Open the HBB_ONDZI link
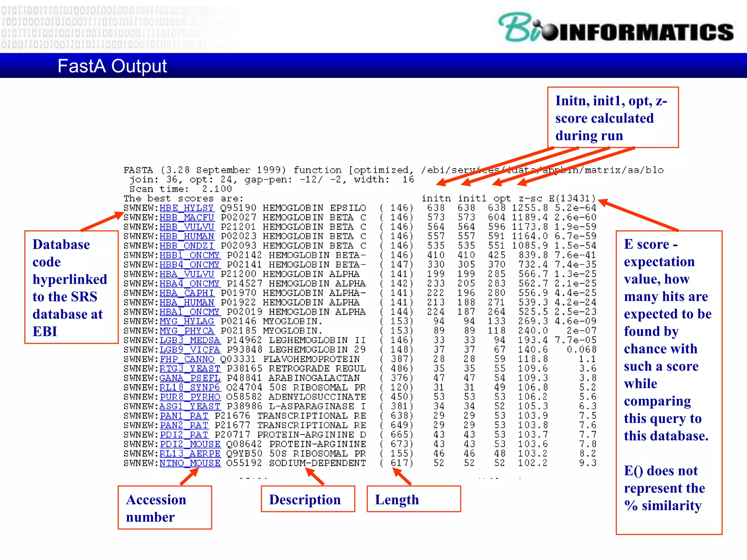The width and height of the screenshot is (747, 560). click(187, 246)
